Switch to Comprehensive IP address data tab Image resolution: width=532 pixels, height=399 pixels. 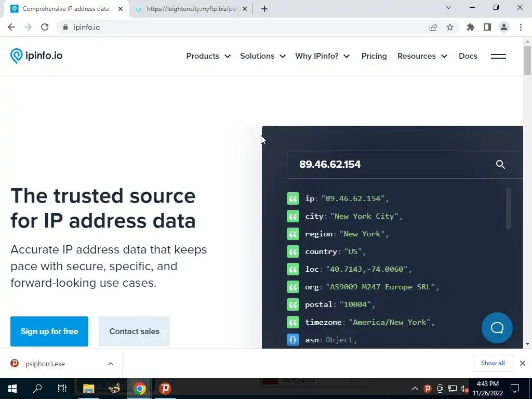[66, 9]
